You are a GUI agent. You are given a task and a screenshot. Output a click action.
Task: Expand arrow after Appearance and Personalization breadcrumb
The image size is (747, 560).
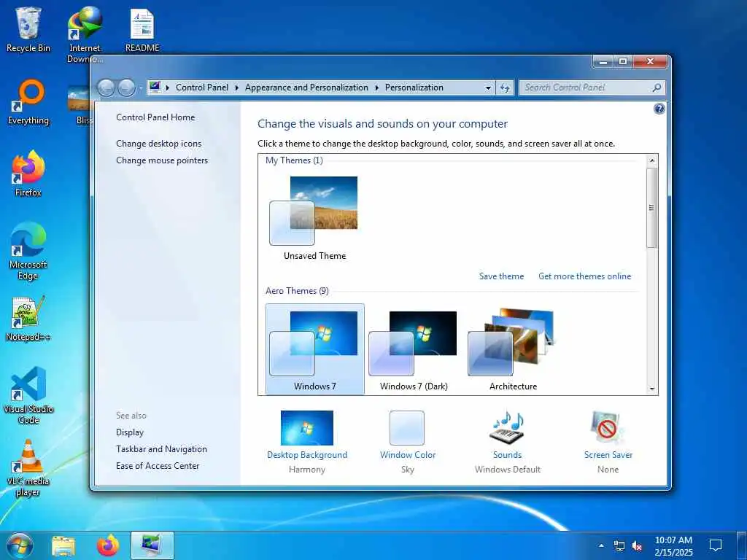[x=377, y=87]
